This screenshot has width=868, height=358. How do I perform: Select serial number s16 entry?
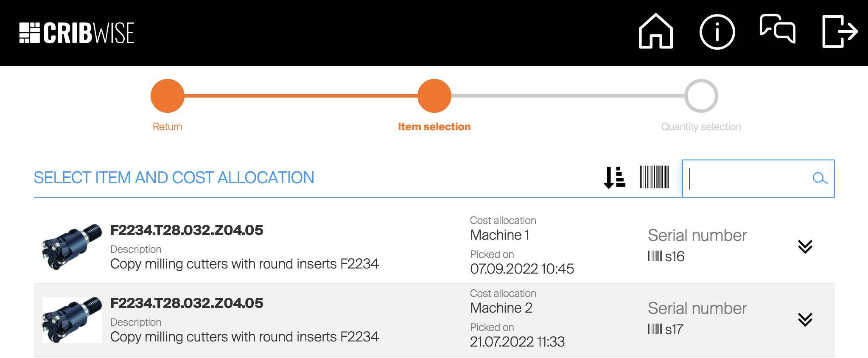point(667,257)
